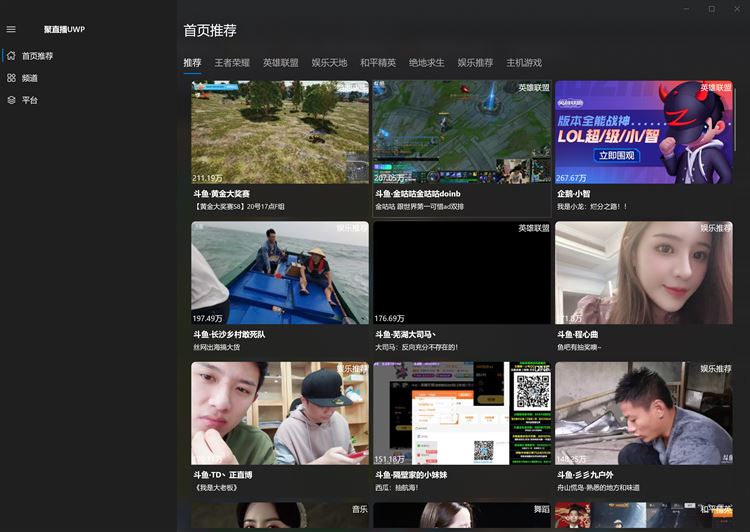750x532 pixels.
Task: Open the 长沙乡村敢死队 boat stream thumbnail
Action: click(x=280, y=273)
